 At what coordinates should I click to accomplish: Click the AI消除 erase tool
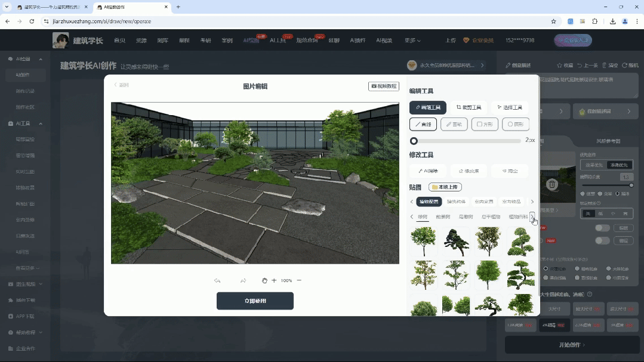click(x=428, y=171)
